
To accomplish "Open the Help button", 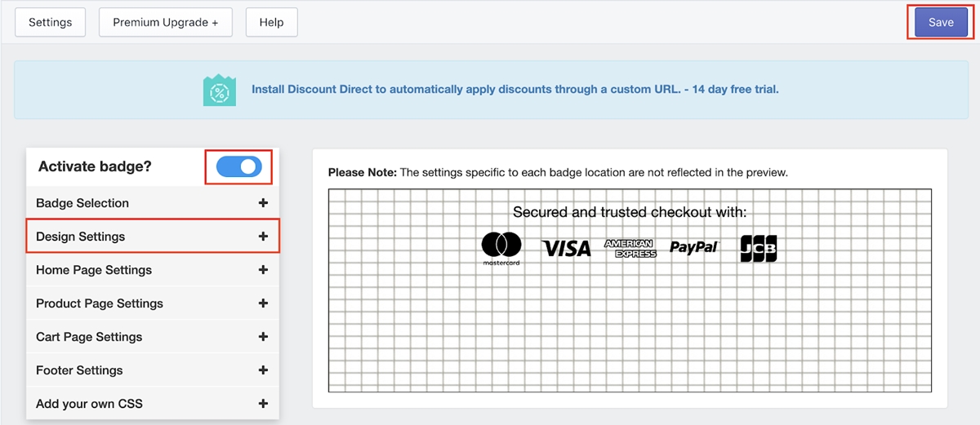I will coord(271,23).
